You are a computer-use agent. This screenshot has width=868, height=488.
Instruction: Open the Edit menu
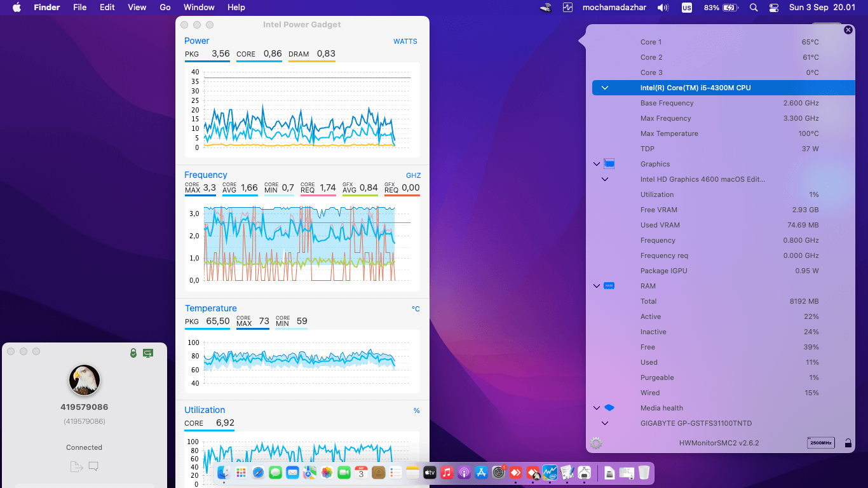tap(107, 8)
